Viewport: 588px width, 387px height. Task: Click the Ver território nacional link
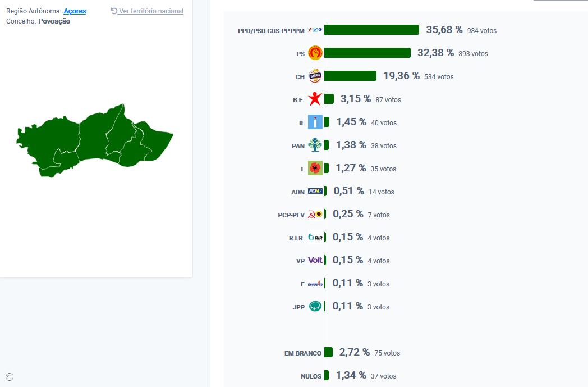tap(150, 11)
